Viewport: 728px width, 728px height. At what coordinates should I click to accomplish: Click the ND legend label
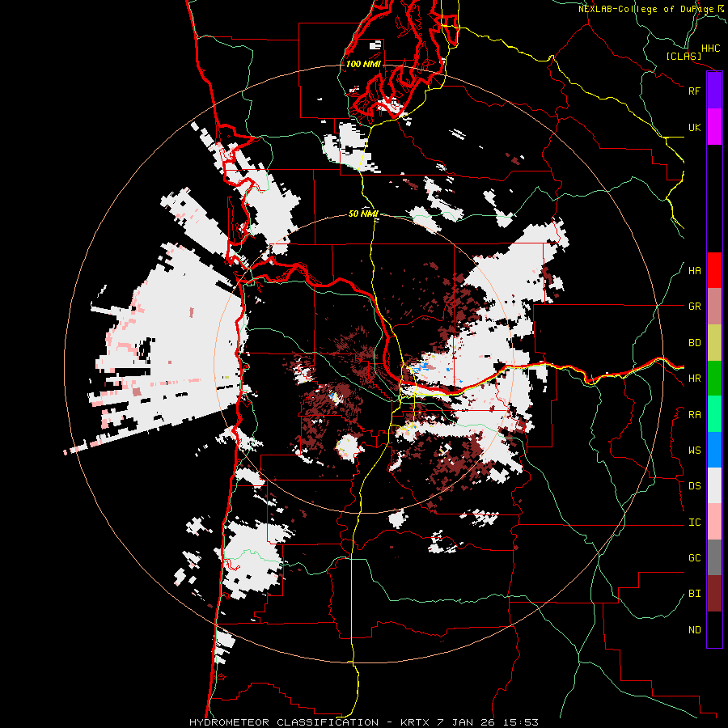point(694,630)
